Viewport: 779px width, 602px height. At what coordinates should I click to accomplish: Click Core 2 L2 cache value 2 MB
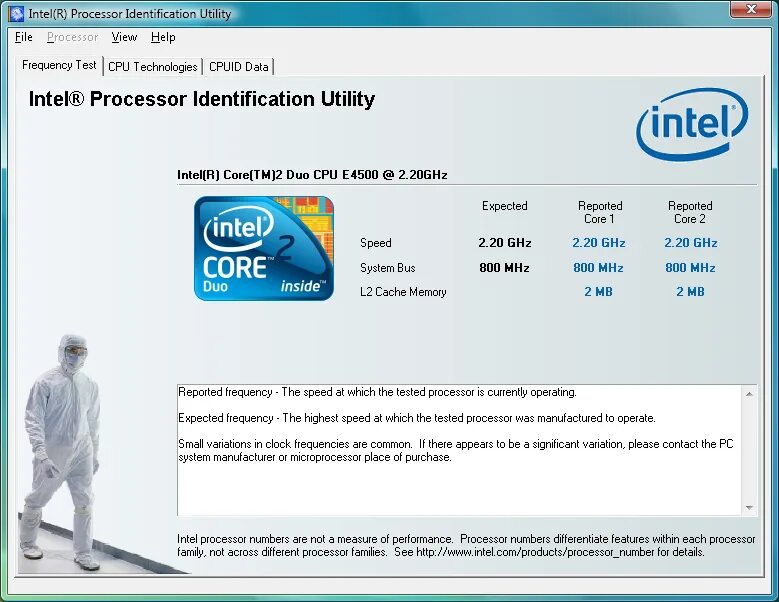pos(690,292)
